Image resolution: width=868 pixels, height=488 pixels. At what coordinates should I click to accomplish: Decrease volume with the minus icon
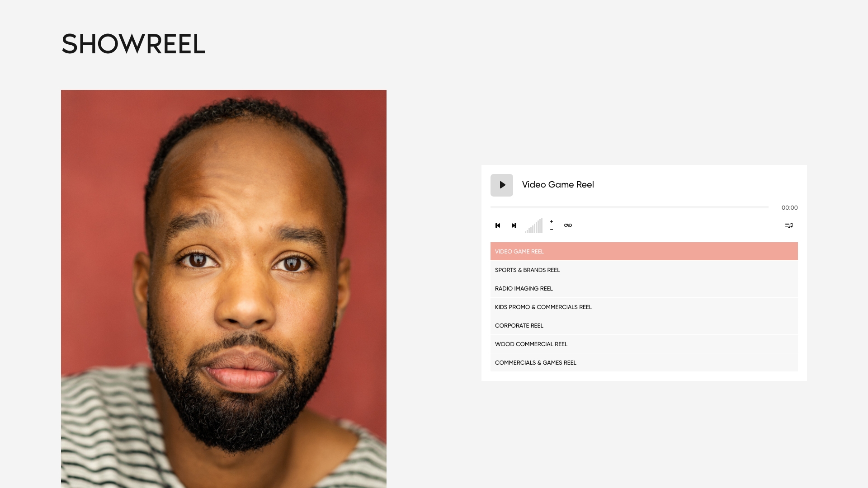point(552,230)
